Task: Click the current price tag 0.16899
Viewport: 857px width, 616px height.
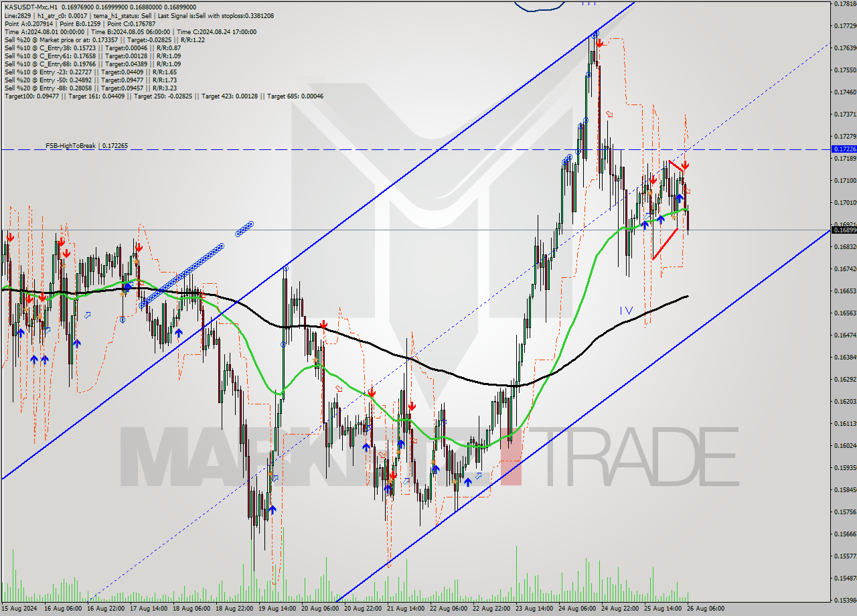Action: click(844, 230)
